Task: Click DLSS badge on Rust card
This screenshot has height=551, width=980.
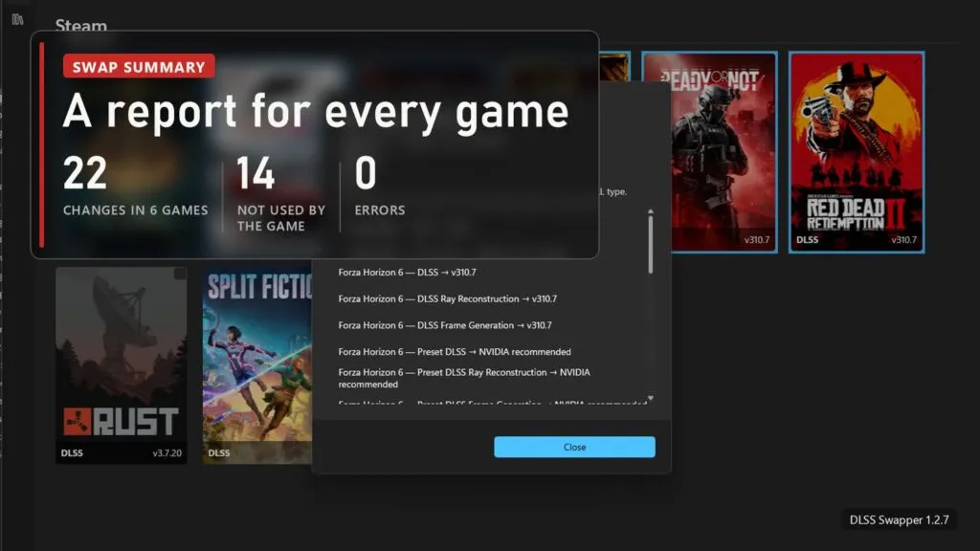Action: click(x=72, y=452)
